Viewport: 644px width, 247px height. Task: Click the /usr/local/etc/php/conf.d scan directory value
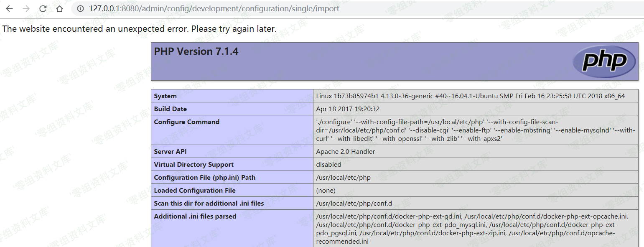(354, 204)
